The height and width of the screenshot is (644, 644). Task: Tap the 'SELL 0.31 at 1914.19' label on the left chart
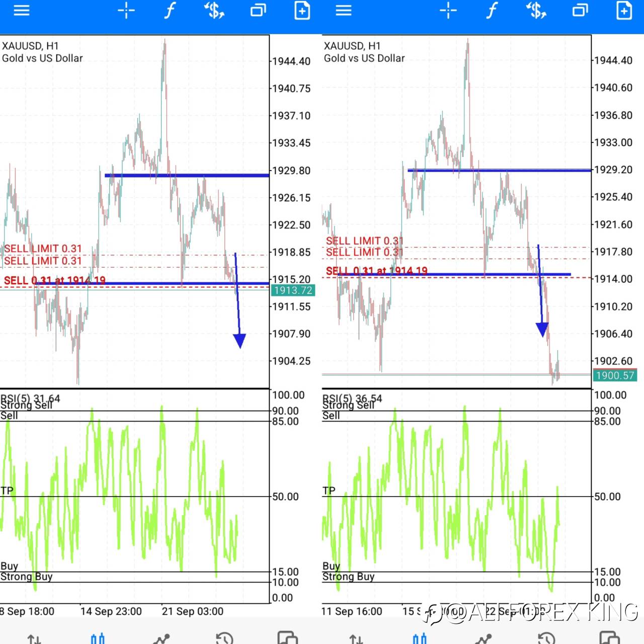(x=55, y=280)
